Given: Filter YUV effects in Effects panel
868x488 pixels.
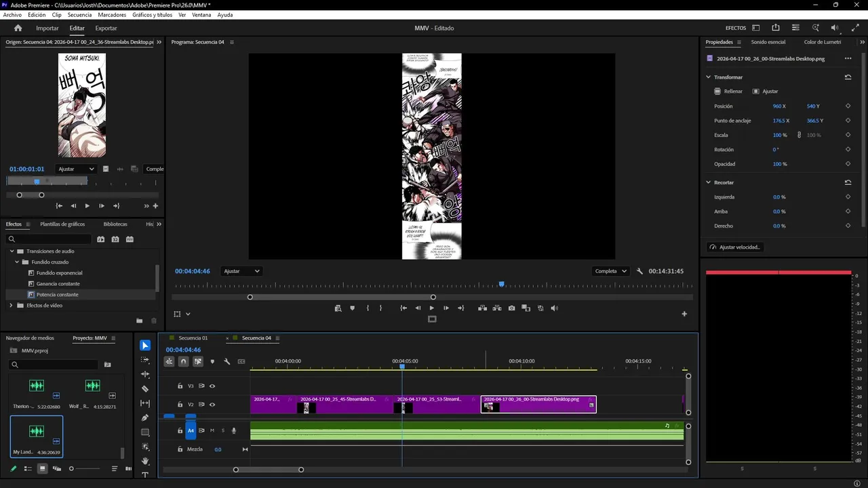Looking at the screenshot, I should pos(130,239).
